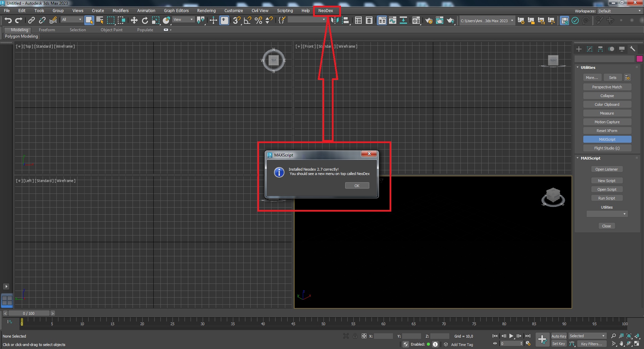
Task: Click the time slider 0 / 100 handle
Action: (29, 313)
